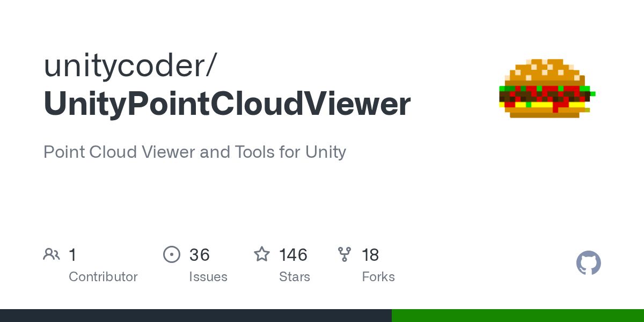The width and height of the screenshot is (644, 322).
Task: Click the pixel burger avatar image
Action: 547,89
